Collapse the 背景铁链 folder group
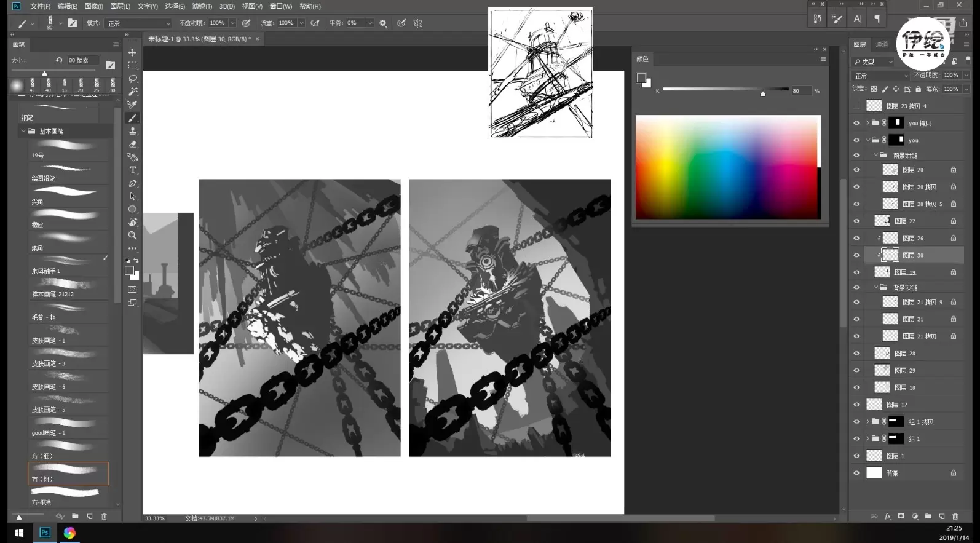The height and width of the screenshot is (543, 980). [x=876, y=287]
